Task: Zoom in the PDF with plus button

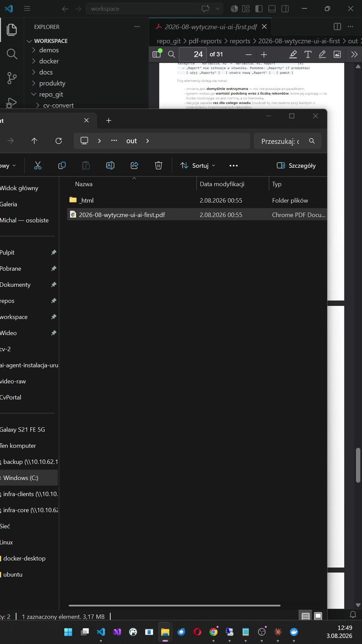Action: [264, 54]
